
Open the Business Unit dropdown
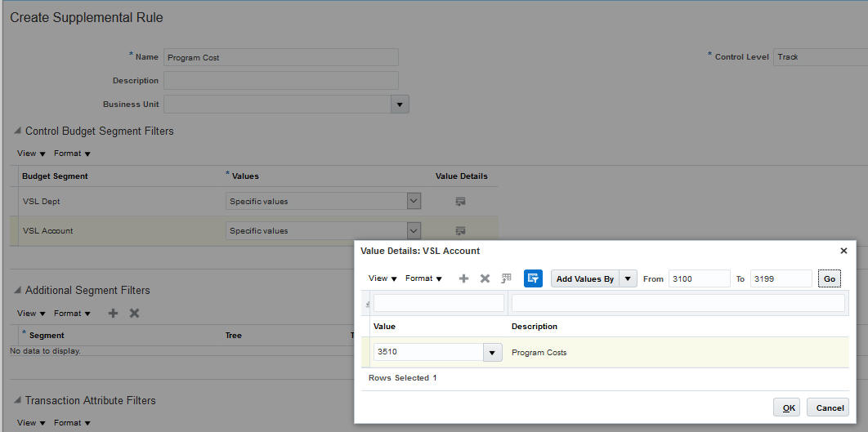click(x=400, y=105)
